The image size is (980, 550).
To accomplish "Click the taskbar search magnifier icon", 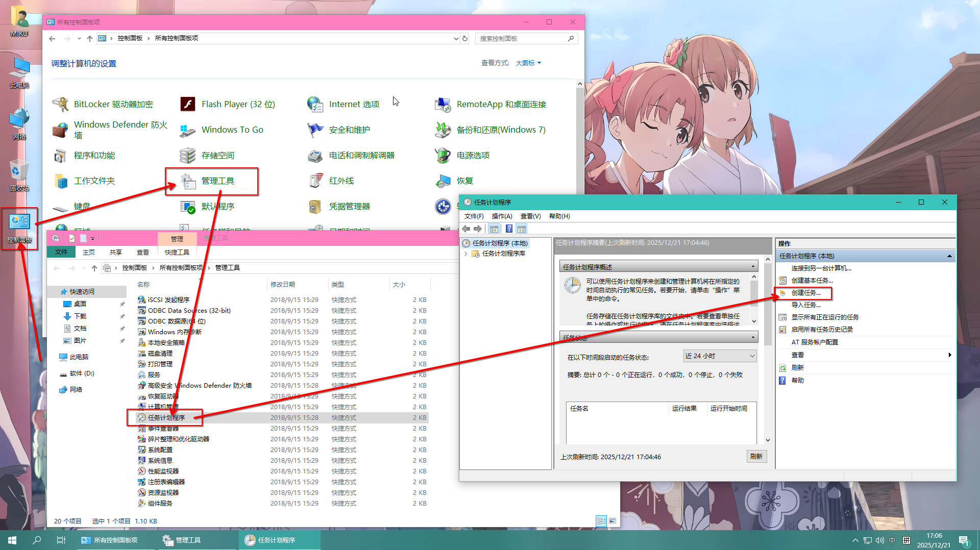I will [36, 540].
